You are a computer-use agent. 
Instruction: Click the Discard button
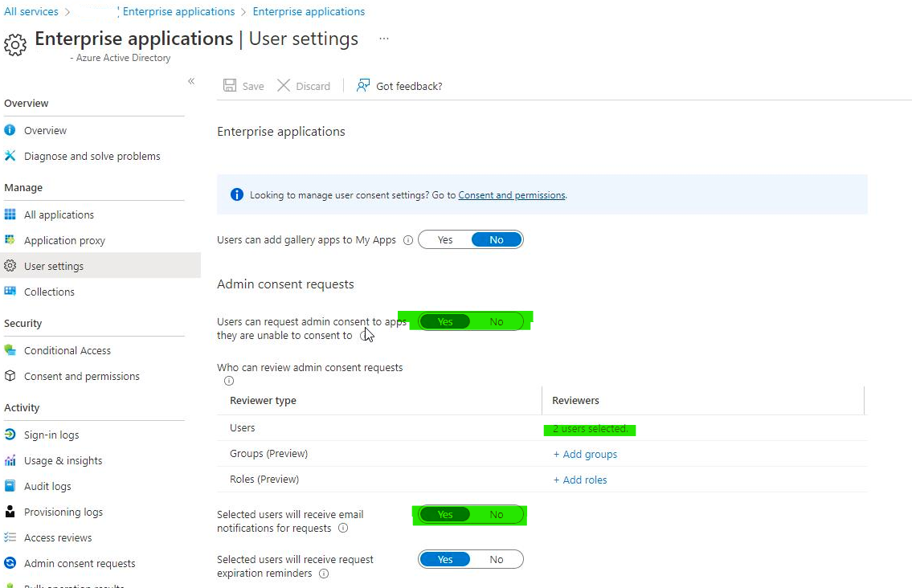304,85
